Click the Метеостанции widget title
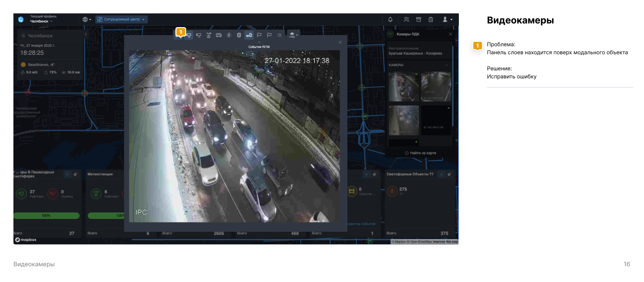This screenshot has width=644, height=282. click(x=100, y=174)
